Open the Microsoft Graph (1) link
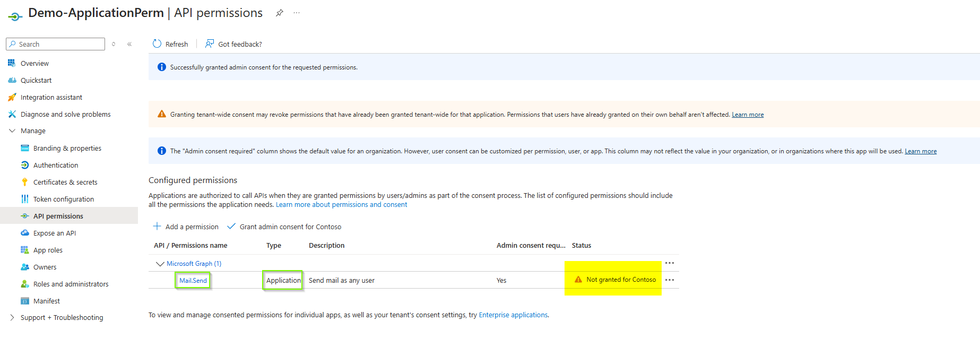 194,264
